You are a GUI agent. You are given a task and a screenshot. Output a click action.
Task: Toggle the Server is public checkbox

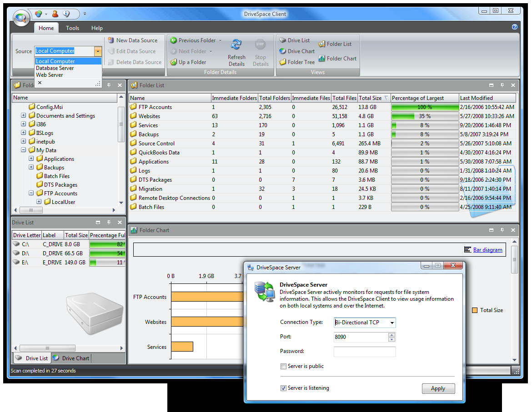pos(283,366)
